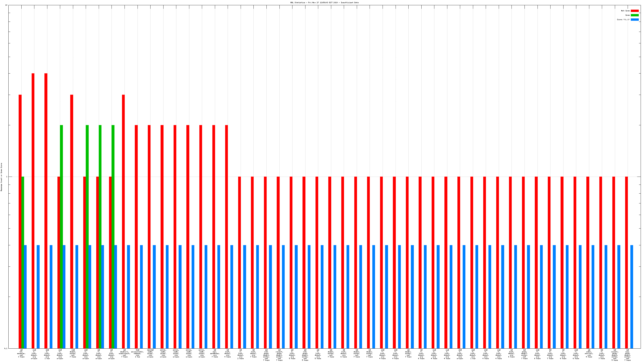
Task: Click the RBL Statistics chart title
Action: [324, 3]
